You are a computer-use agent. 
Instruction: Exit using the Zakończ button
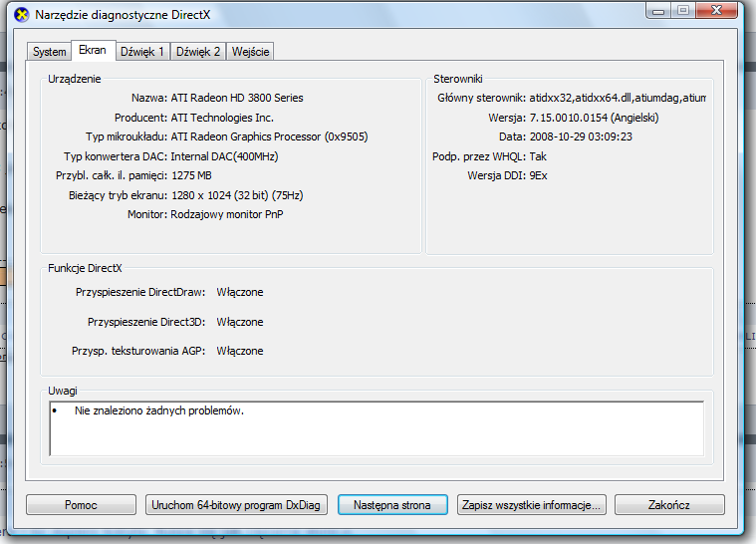tap(668, 505)
